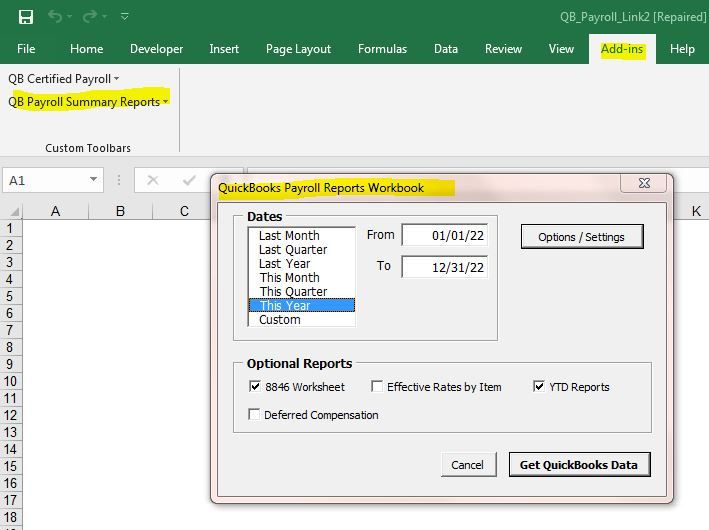Open the Name Box dropdown arrow

(94, 180)
